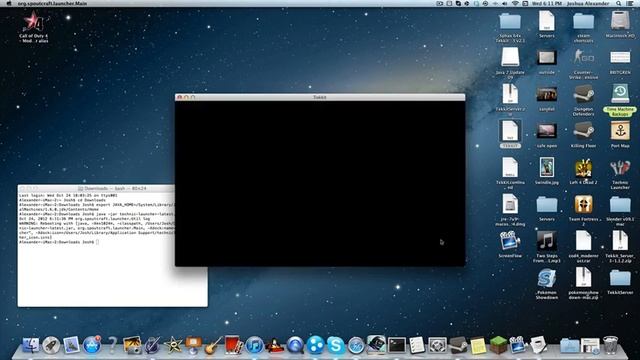Select Left 4 Dead 2 desktop icon
This screenshot has width=640, height=360.
583,171
